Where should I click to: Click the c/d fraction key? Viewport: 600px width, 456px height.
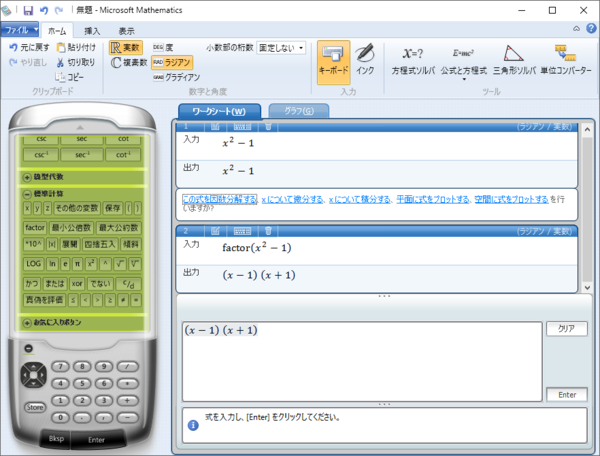tap(129, 284)
